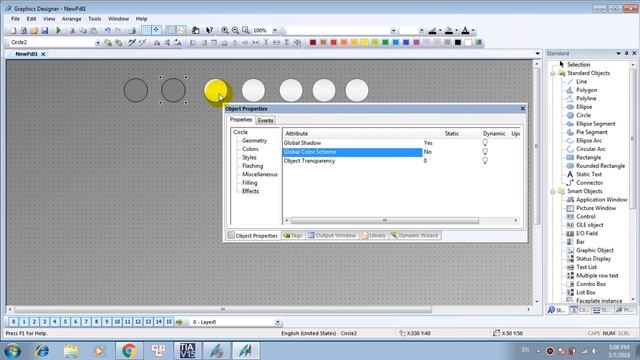Open the zoom percentage dropdown

[x=275, y=31]
